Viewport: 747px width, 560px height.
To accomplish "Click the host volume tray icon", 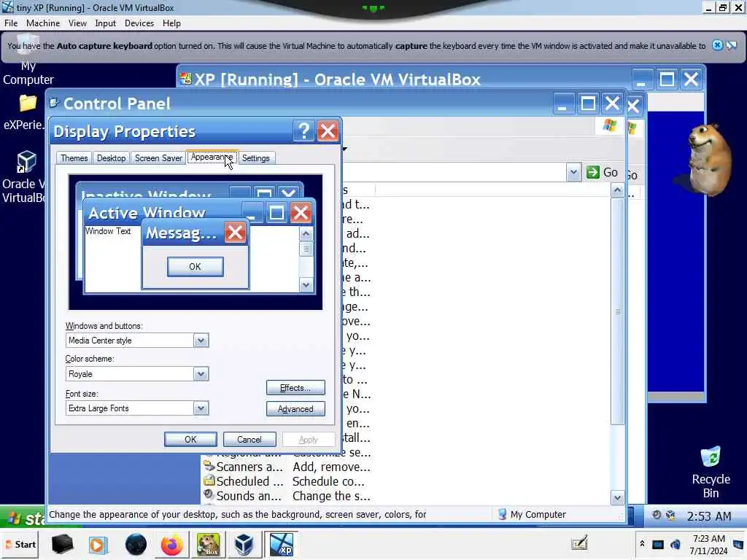I will [x=675, y=544].
